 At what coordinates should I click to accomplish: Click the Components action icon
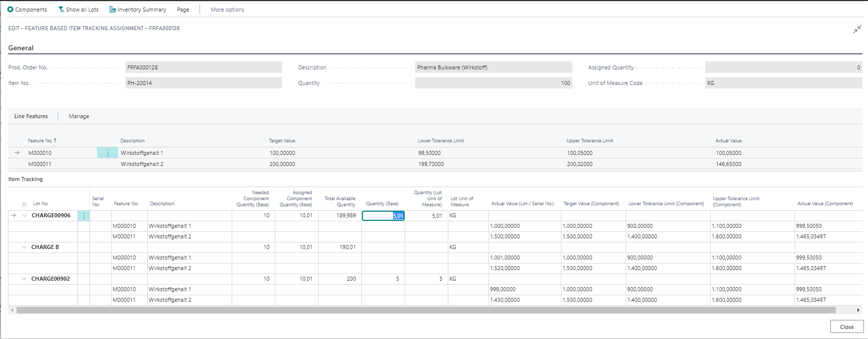click(10, 10)
